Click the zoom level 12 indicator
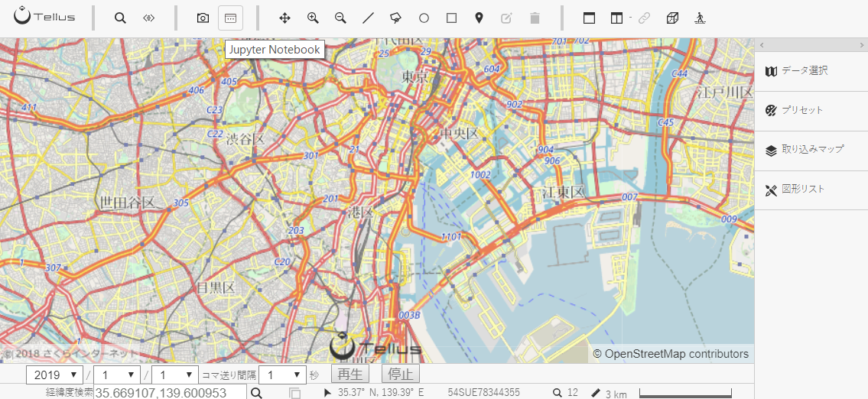 point(567,393)
